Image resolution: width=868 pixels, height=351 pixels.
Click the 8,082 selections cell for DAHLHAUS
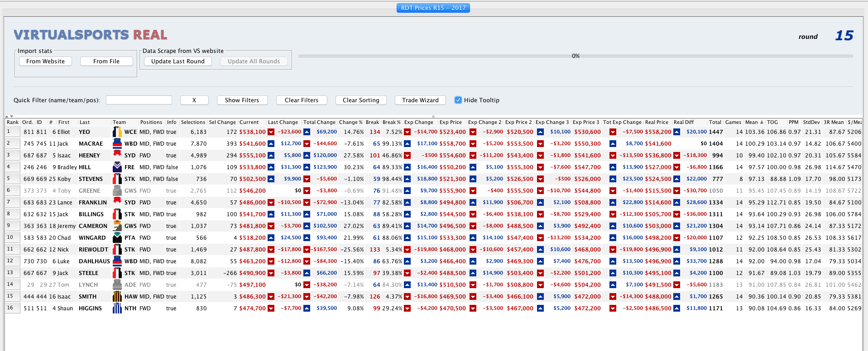pos(198,261)
